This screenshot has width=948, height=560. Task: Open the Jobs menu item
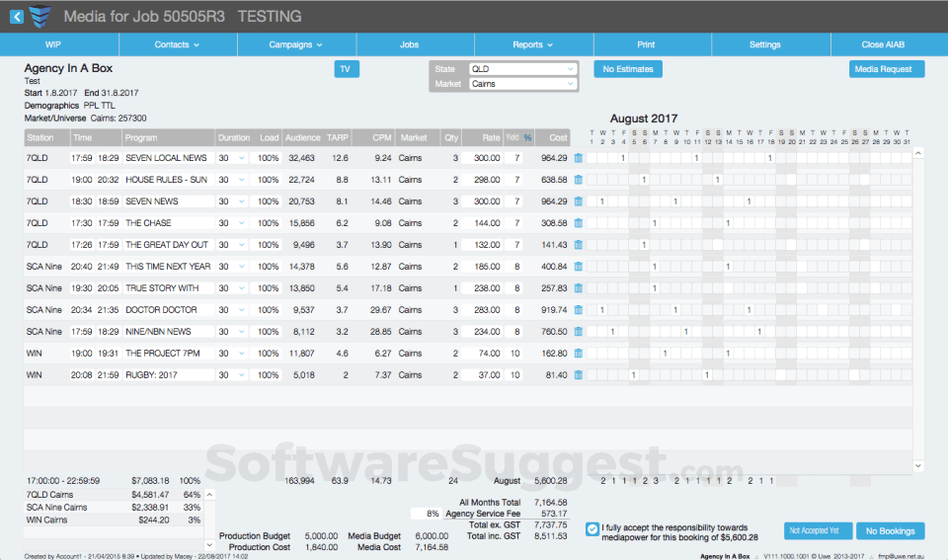409,44
